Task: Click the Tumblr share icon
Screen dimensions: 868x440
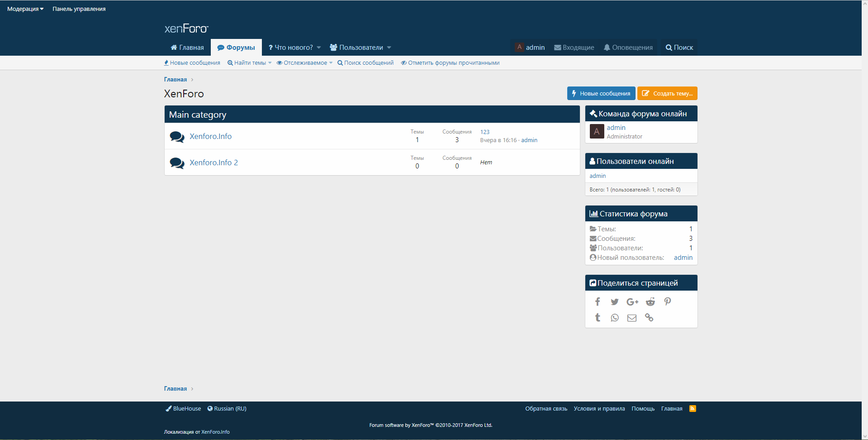Action: (598, 318)
